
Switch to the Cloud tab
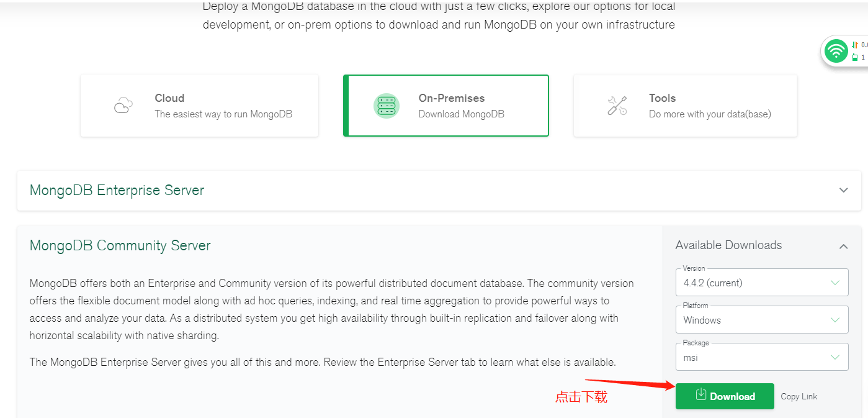point(199,106)
